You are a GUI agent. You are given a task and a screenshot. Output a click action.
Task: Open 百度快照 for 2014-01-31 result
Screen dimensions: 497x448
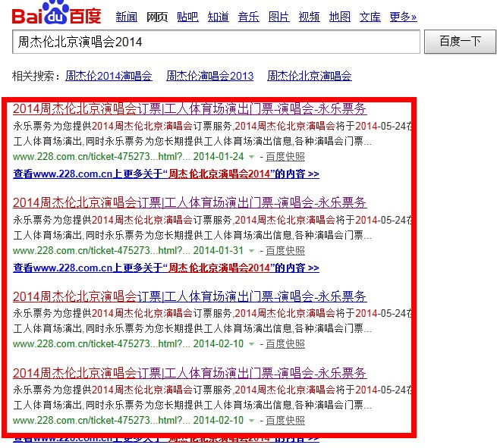285,251
